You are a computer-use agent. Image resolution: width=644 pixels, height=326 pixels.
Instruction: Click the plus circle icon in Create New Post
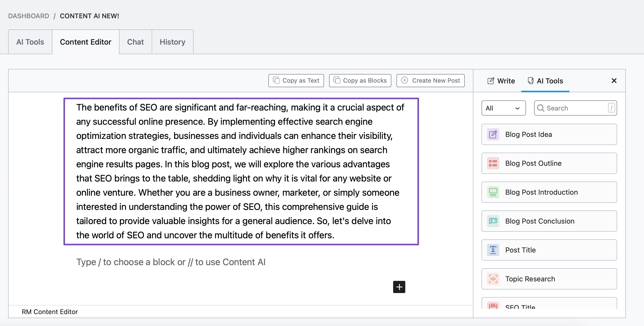405,80
